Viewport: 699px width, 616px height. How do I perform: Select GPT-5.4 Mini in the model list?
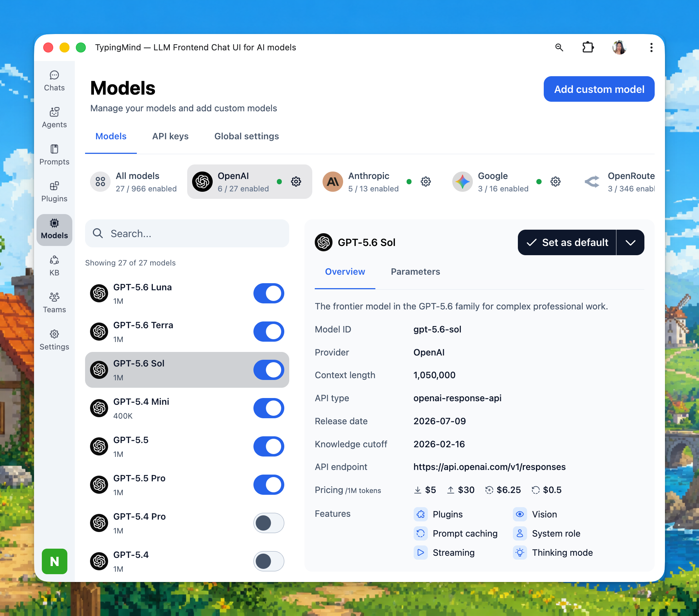tap(187, 408)
